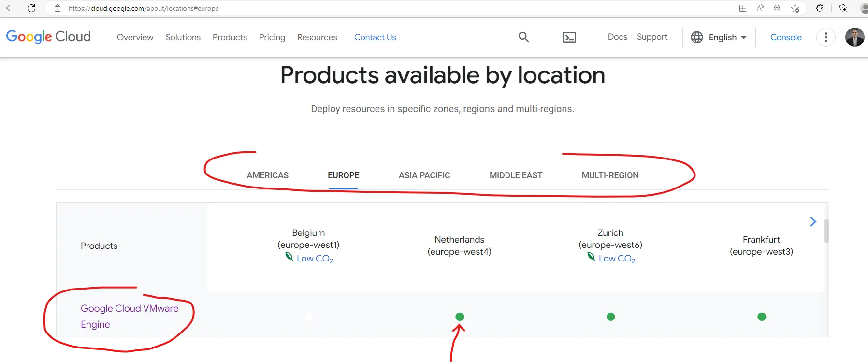Go back using the browser back arrow
This screenshot has width=868, height=362.
10,8
